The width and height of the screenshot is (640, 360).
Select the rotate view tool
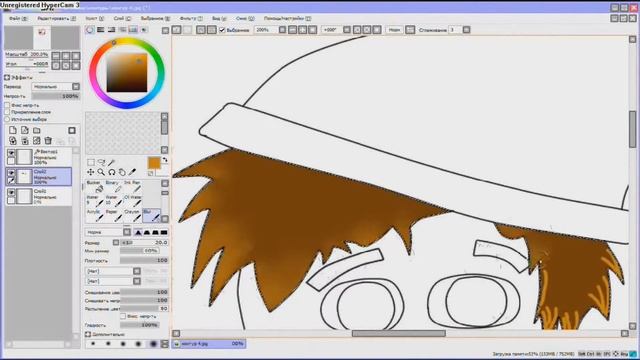(111, 172)
